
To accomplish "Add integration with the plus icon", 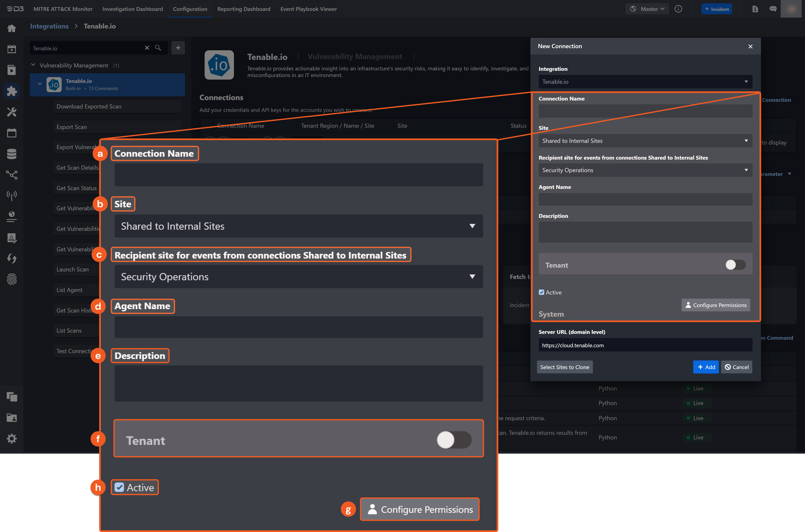I will tap(178, 48).
